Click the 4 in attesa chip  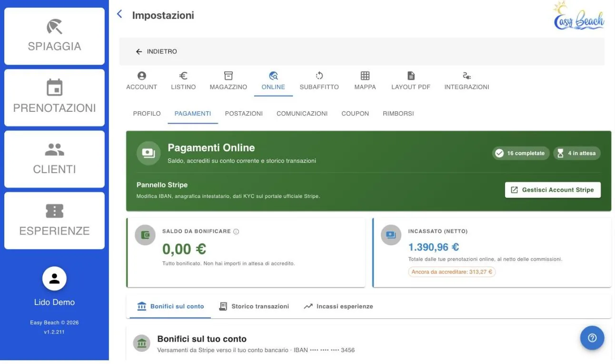pyautogui.click(x=577, y=153)
